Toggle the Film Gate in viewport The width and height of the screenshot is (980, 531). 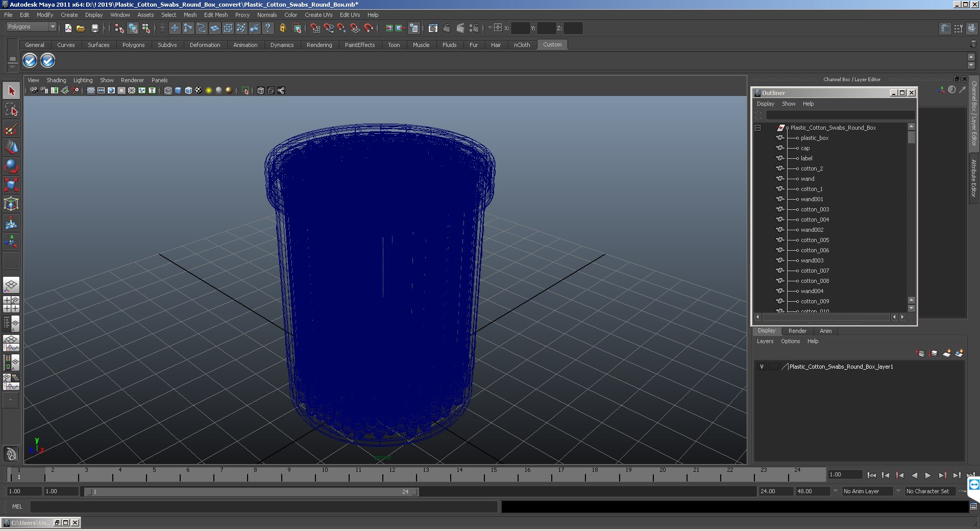[x=101, y=90]
